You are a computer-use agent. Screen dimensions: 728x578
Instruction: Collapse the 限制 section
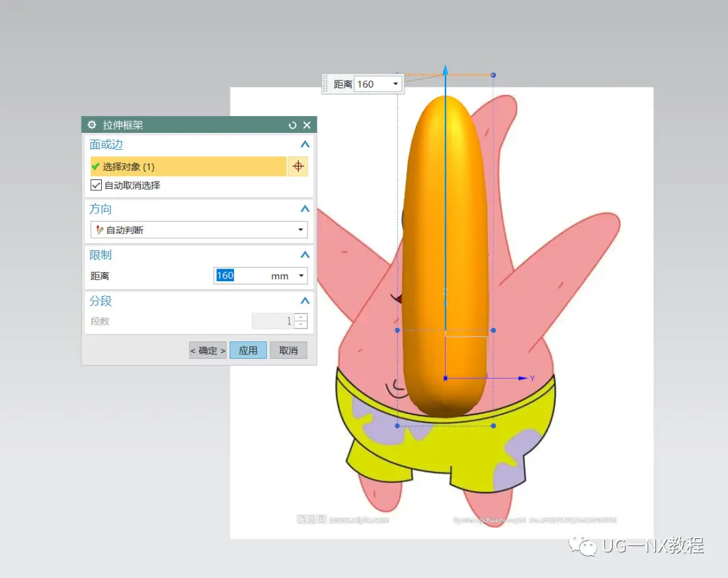pos(305,255)
